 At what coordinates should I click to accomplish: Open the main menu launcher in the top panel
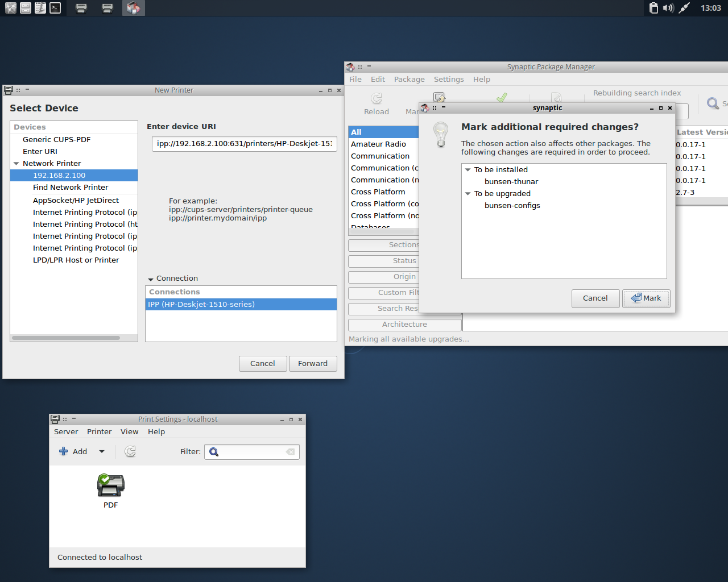[x=10, y=8]
